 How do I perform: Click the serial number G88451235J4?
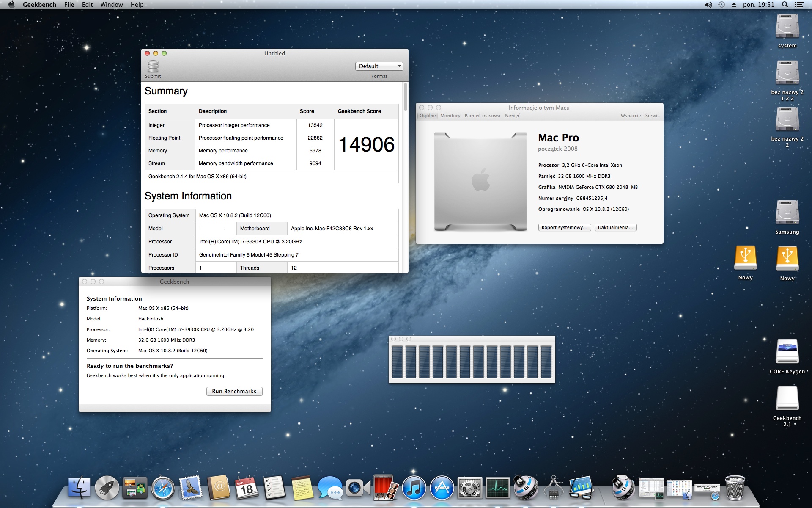(x=592, y=198)
